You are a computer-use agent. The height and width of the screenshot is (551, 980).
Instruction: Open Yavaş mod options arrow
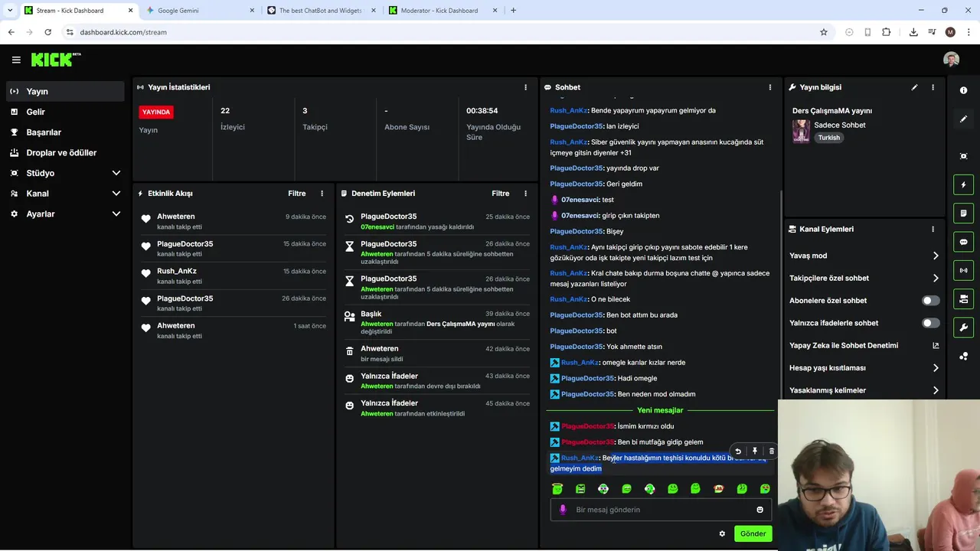[x=935, y=256]
